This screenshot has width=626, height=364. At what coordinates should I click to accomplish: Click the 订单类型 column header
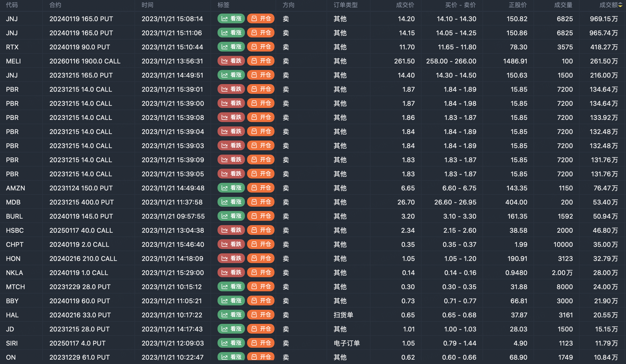point(346,5)
